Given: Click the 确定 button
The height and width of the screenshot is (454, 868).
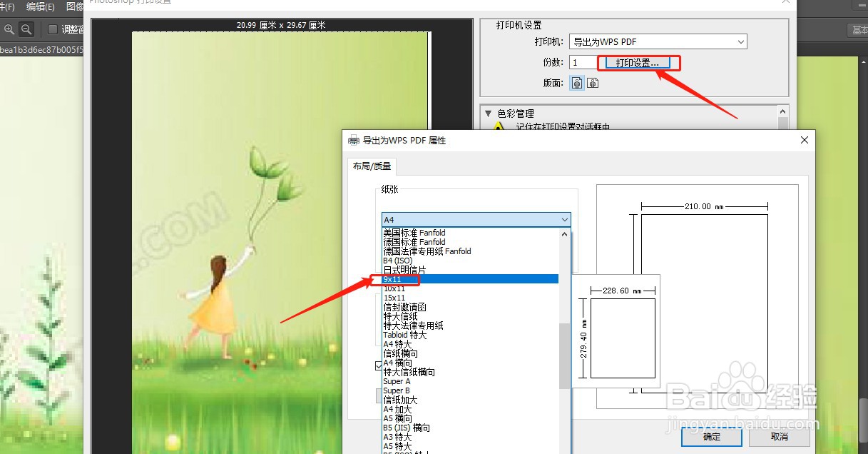Looking at the screenshot, I should pos(711,436).
